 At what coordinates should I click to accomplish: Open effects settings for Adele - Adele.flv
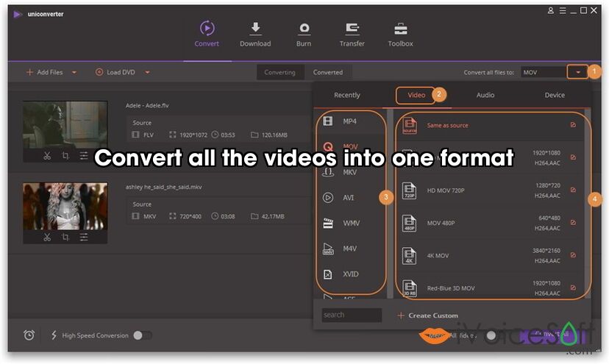(x=84, y=156)
